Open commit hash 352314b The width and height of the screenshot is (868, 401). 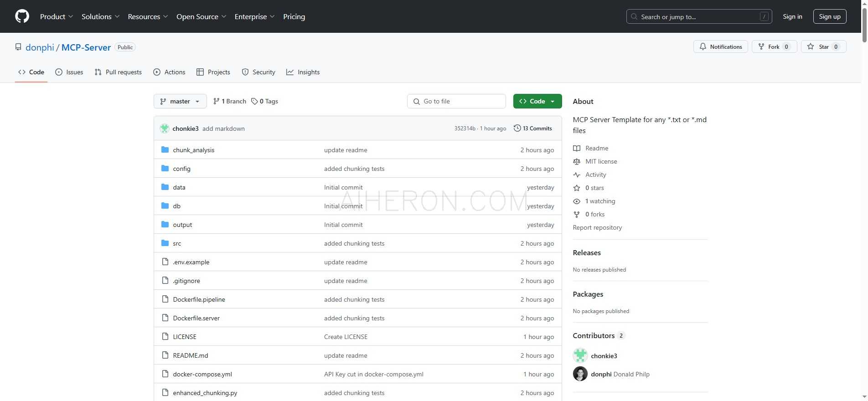point(465,129)
